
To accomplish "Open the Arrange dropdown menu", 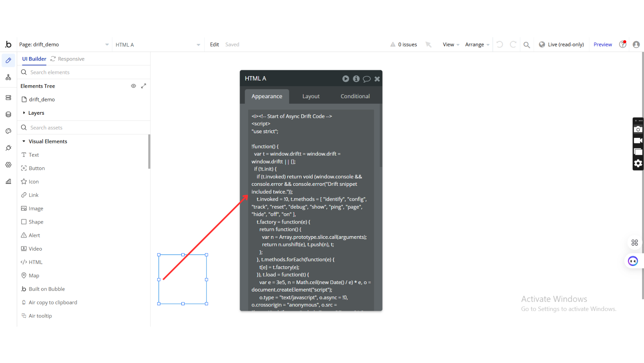I will pos(477,44).
